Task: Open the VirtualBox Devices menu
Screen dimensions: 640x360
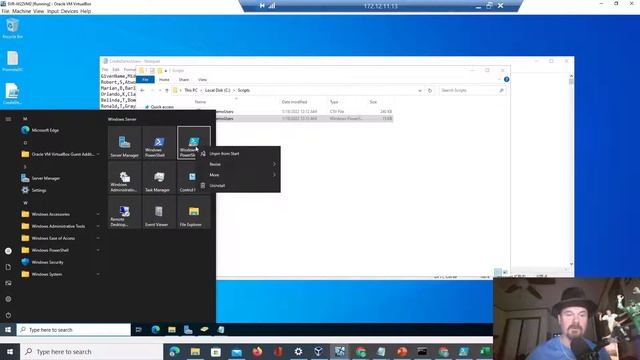Action: (x=69, y=11)
